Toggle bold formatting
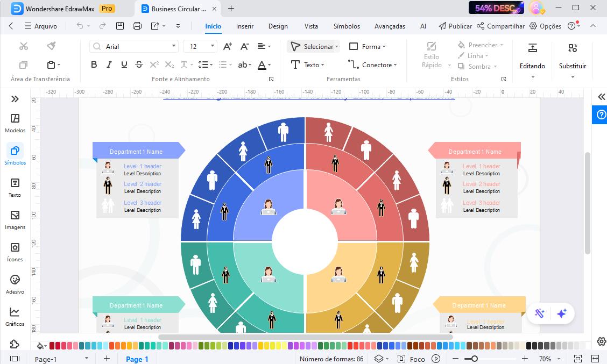 [x=94, y=65]
